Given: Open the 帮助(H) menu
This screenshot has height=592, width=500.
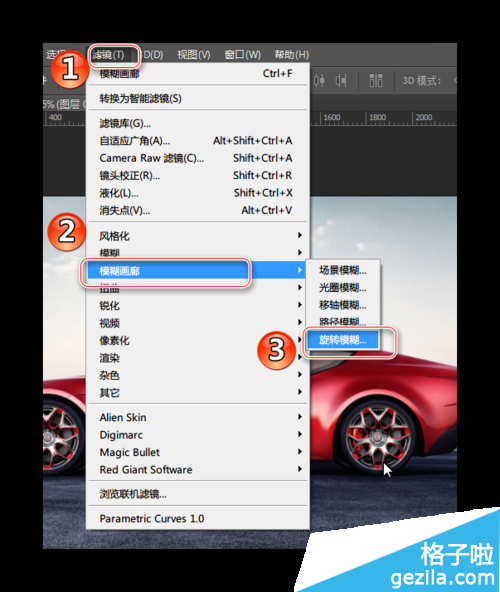Looking at the screenshot, I should (x=292, y=55).
